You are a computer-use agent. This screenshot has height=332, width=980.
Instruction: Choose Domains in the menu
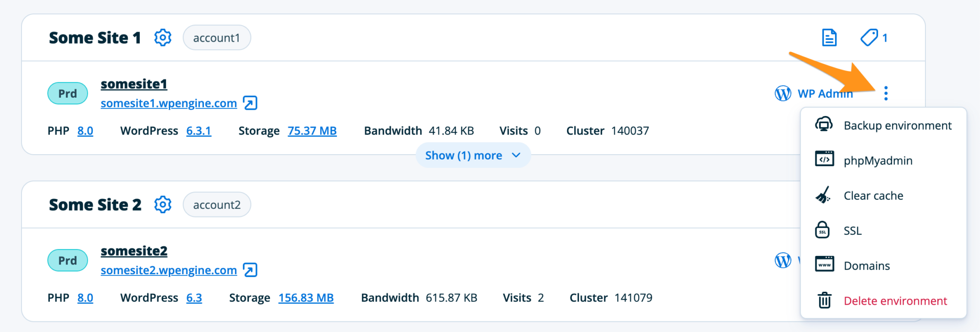click(x=867, y=266)
